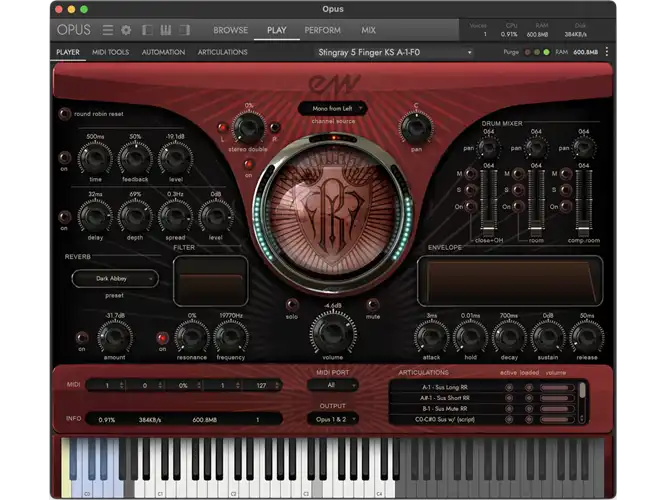Click the OPUS logo
This screenshot has width=667, height=500.
74,30
